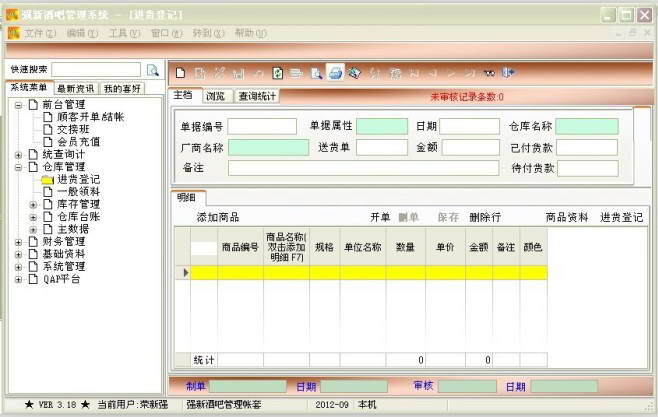The height and width of the screenshot is (417, 658).
Task: Click the green refresh document toolbar icon
Action: pos(277,73)
